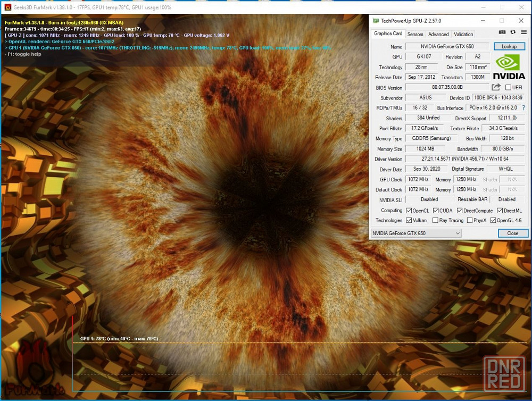Toggle the Ray Tracing checkbox
The width and height of the screenshot is (532, 401).
coord(436,220)
